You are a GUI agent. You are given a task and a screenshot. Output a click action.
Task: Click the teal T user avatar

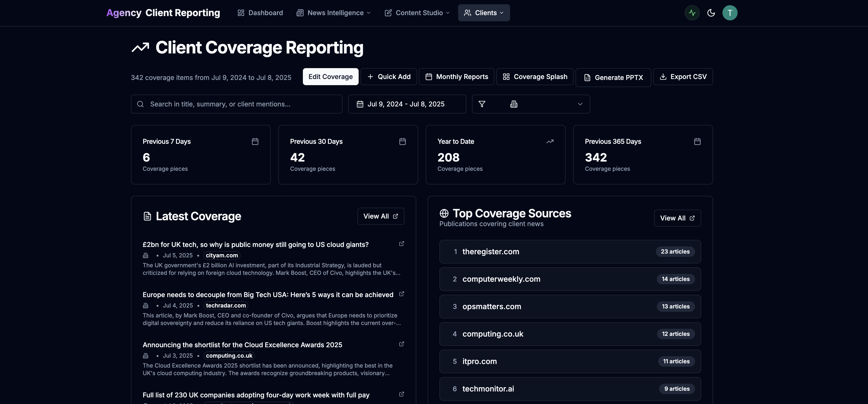tap(730, 13)
